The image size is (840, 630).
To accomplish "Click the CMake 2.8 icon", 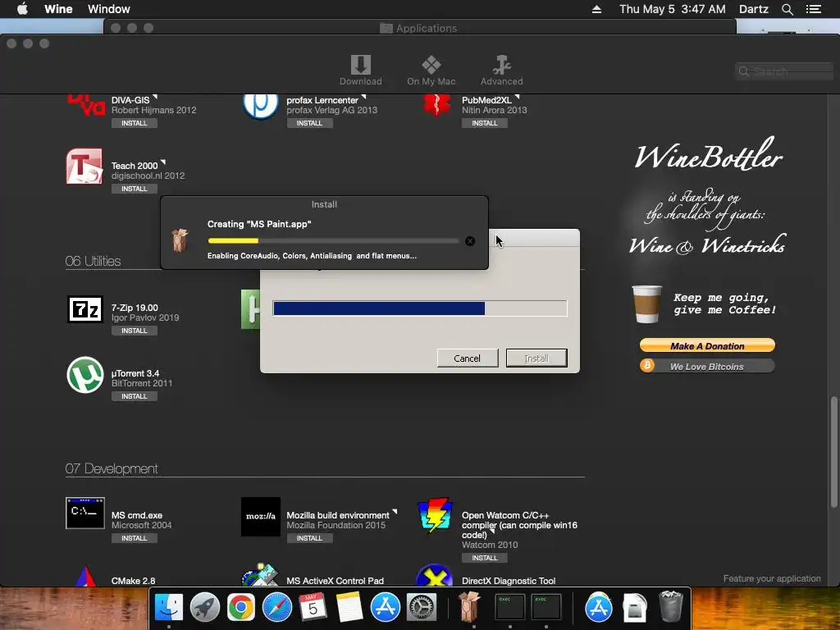I will [x=85, y=577].
